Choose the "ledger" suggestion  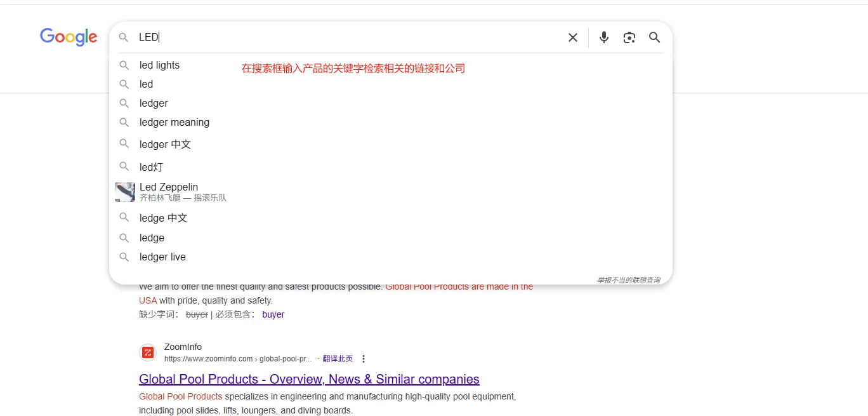coord(391,103)
